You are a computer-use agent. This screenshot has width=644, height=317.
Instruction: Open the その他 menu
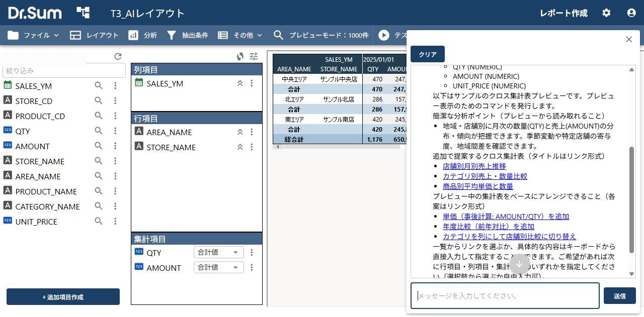coord(240,35)
